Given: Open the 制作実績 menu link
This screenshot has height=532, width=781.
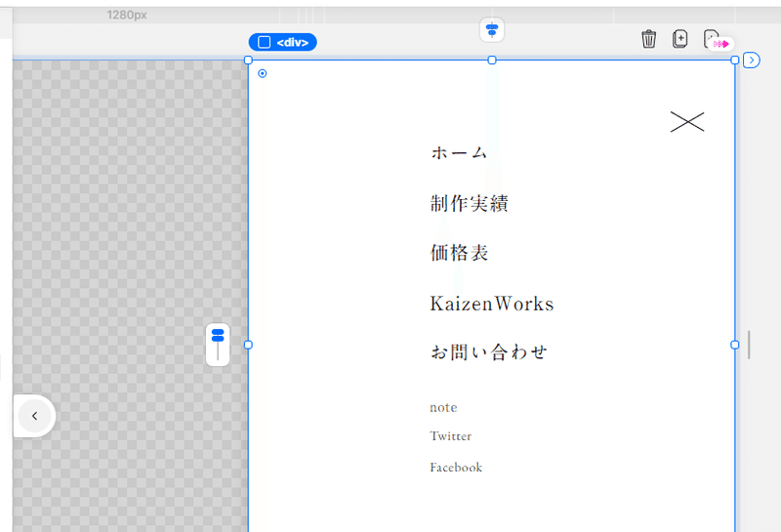Looking at the screenshot, I should click(470, 203).
